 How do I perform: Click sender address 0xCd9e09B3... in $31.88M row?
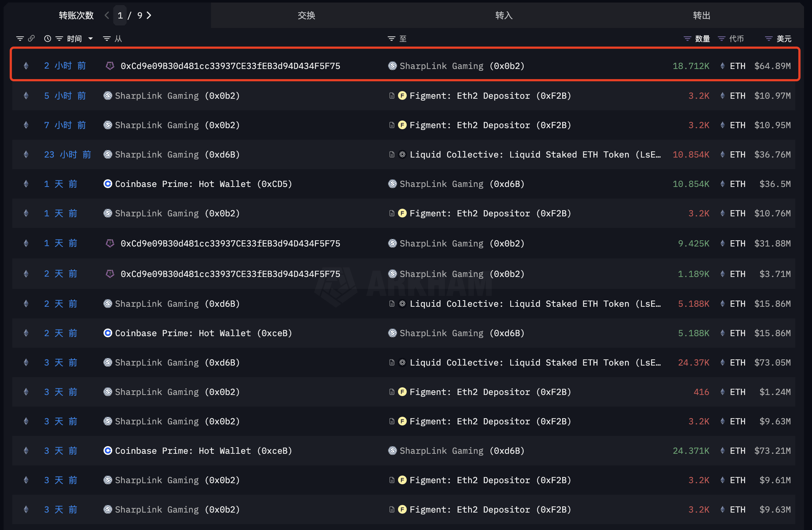[230, 243]
